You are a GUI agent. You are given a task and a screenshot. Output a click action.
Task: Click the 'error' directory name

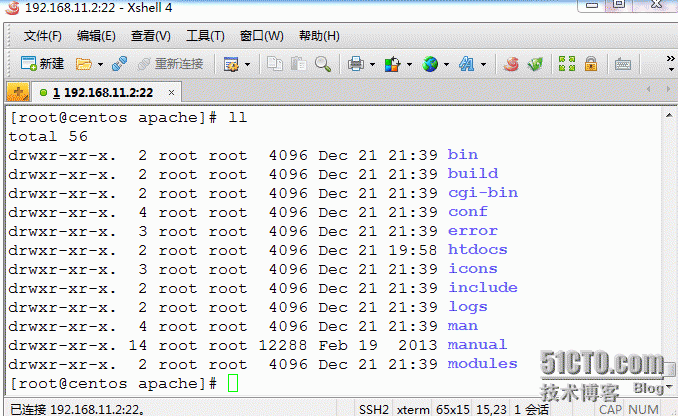(473, 231)
